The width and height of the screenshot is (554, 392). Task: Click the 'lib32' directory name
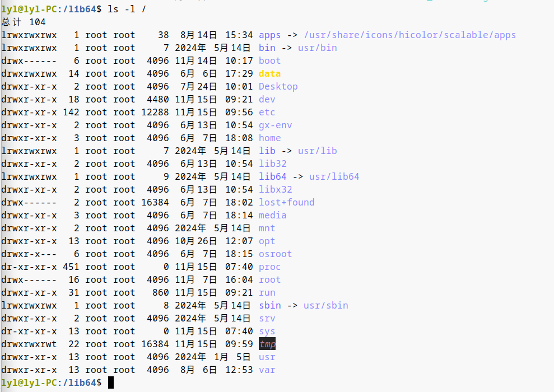coord(272,164)
